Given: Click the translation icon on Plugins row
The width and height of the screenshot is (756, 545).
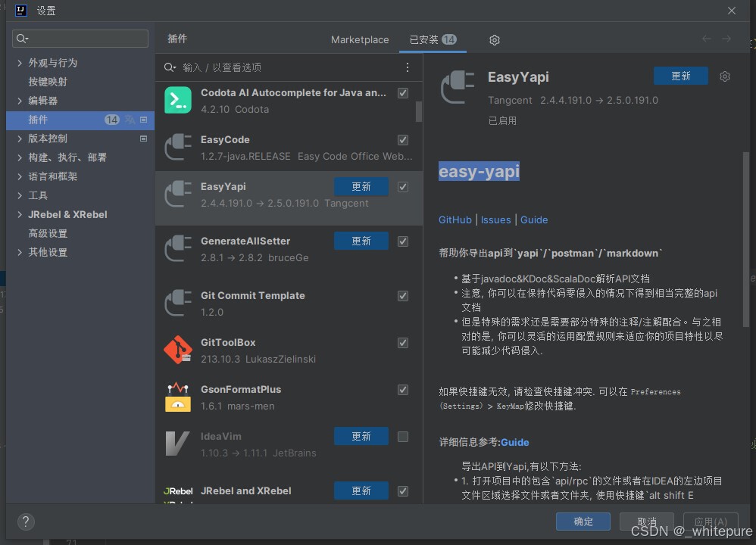Looking at the screenshot, I should (x=130, y=120).
